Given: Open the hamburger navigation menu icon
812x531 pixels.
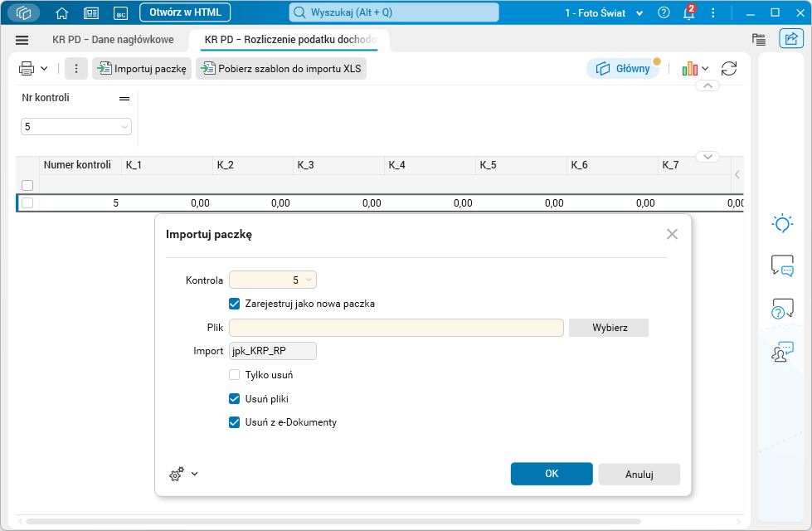Looking at the screenshot, I should (22, 40).
